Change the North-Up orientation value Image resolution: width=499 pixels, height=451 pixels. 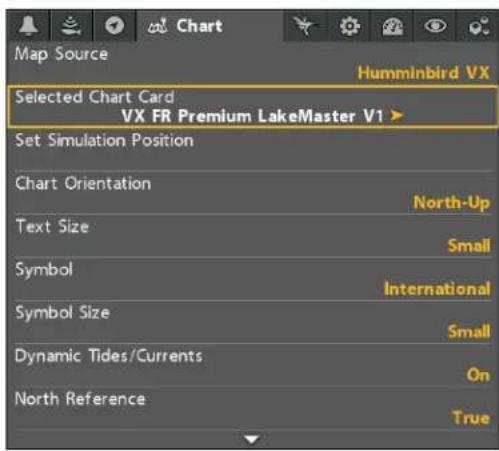(x=452, y=202)
